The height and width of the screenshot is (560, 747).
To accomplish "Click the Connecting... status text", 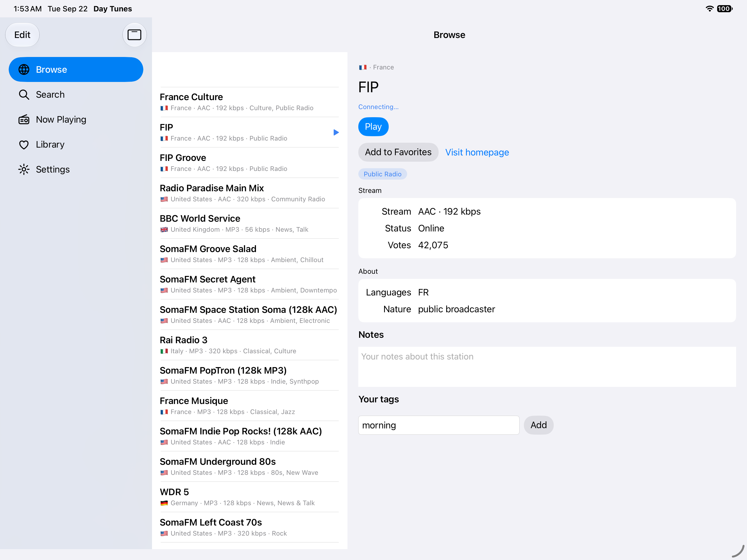I will pos(378,107).
